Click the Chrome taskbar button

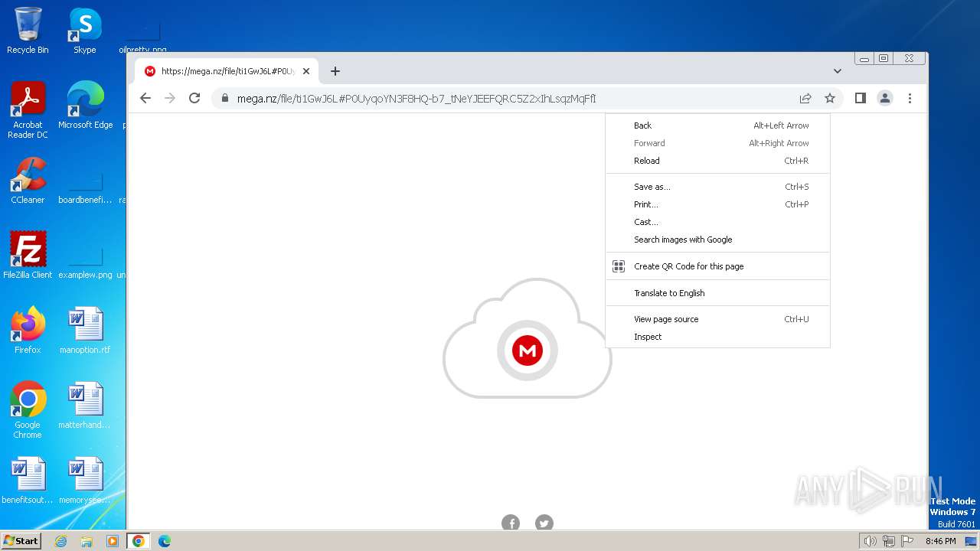coord(139,541)
